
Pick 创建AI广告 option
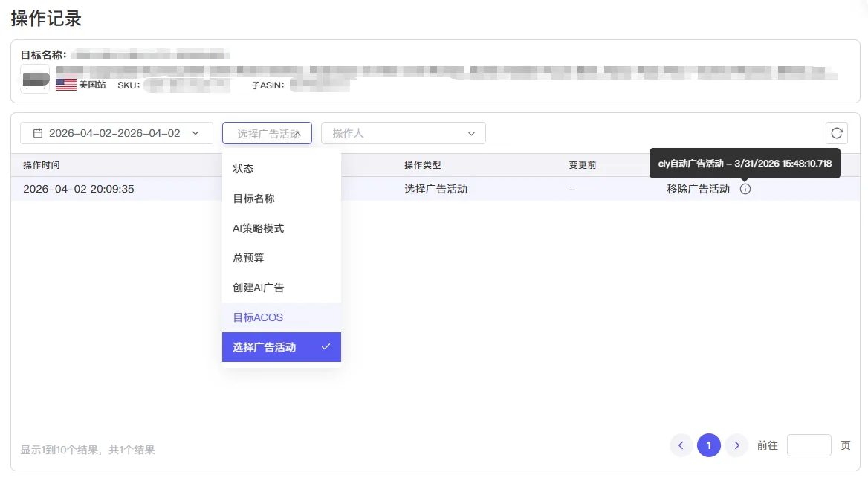tap(281, 288)
